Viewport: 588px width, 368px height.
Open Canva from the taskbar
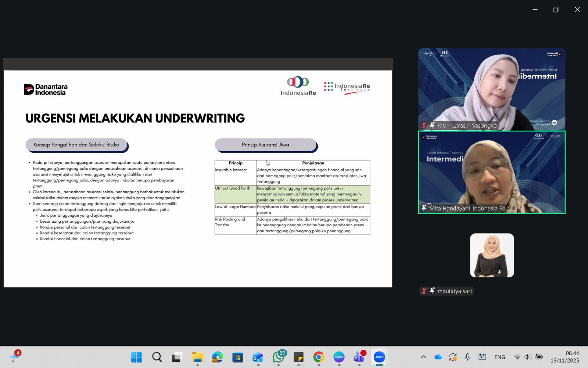pos(339,357)
